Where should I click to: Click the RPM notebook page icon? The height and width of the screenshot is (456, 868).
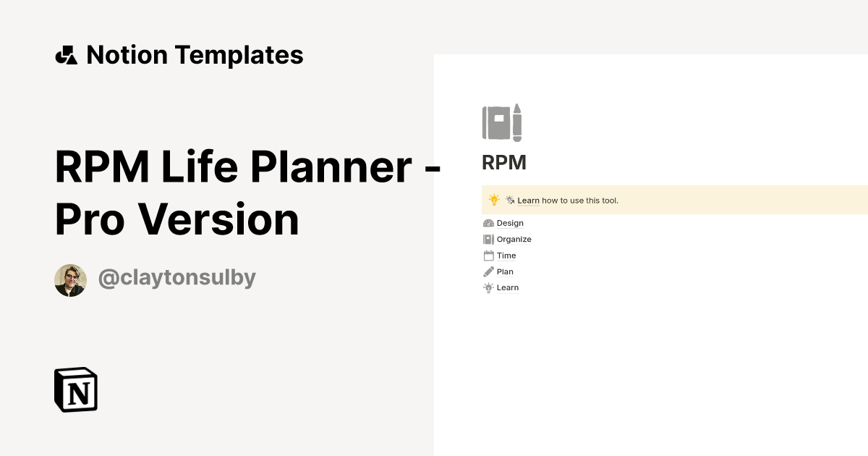pyautogui.click(x=503, y=122)
